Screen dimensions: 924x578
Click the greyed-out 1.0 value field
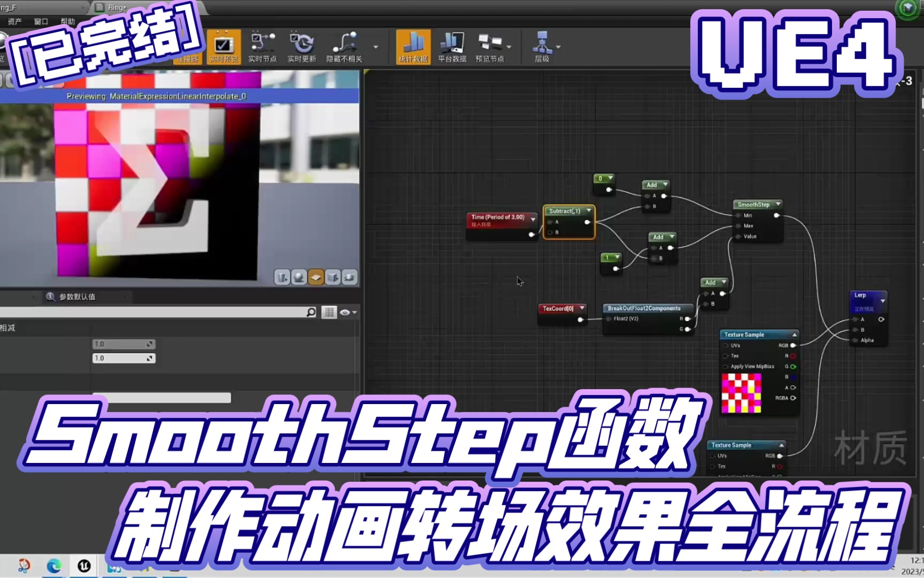[x=124, y=344]
